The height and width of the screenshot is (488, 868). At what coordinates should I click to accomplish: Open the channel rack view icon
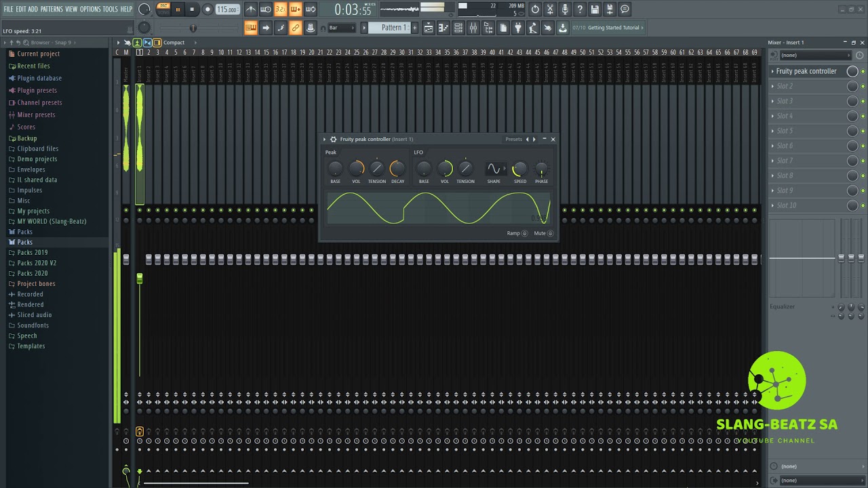[x=458, y=28]
